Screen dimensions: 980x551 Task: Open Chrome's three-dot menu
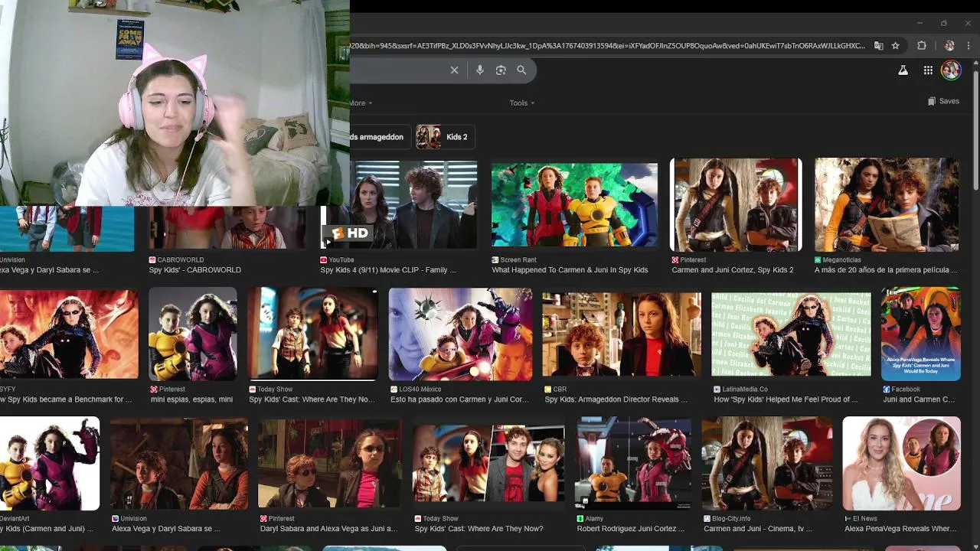click(969, 46)
